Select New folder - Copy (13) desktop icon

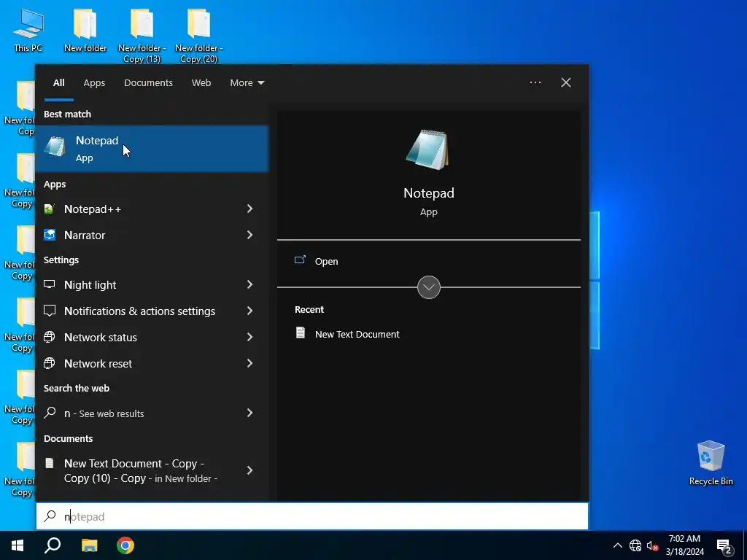[x=142, y=36]
